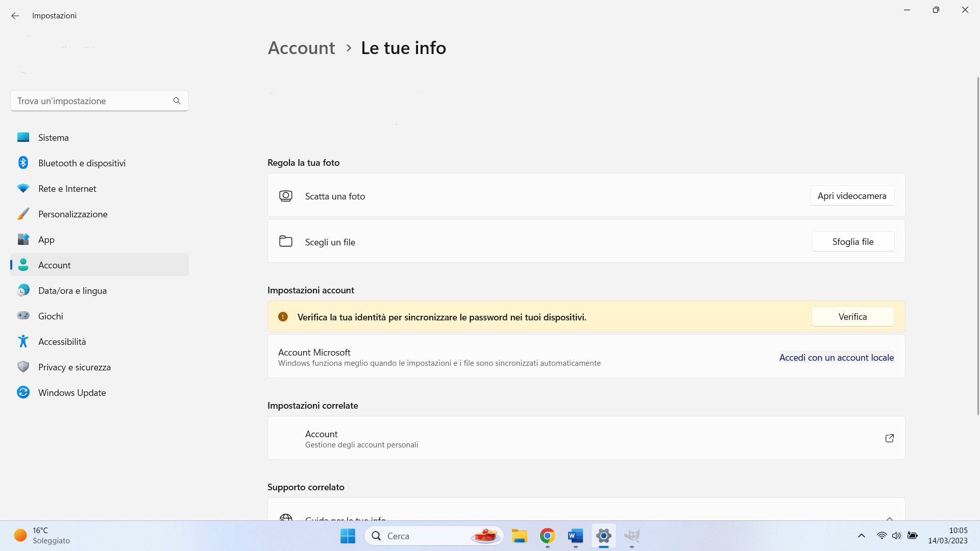
Task: Select the Windows Update icon
Action: pyautogui.click(x=23, y=392)
